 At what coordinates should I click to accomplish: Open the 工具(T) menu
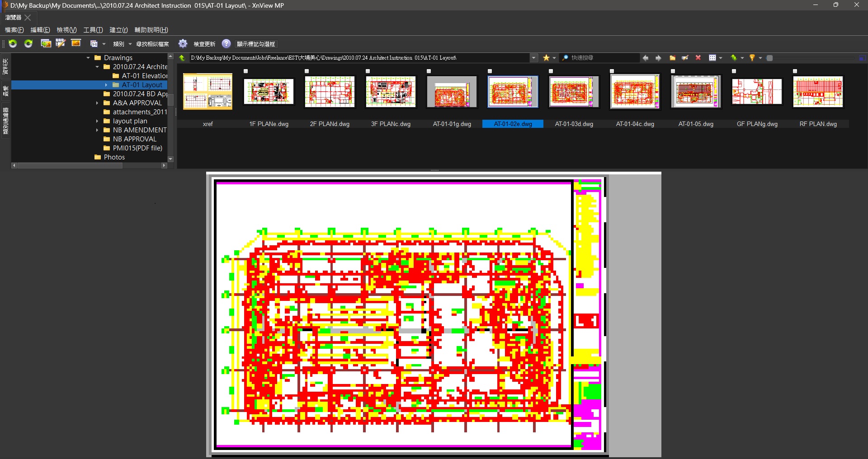(x=93, y=30)
